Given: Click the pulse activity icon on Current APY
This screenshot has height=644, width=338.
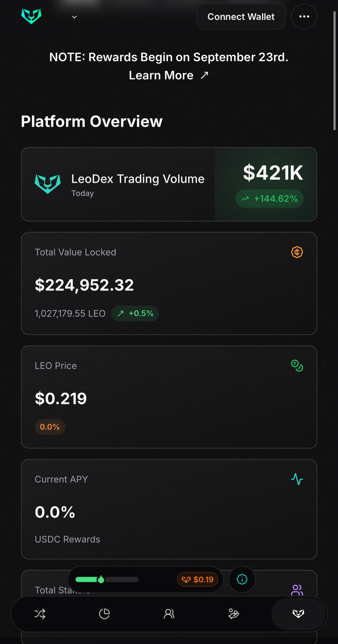Looking at the screenshot, I should 297,479.
